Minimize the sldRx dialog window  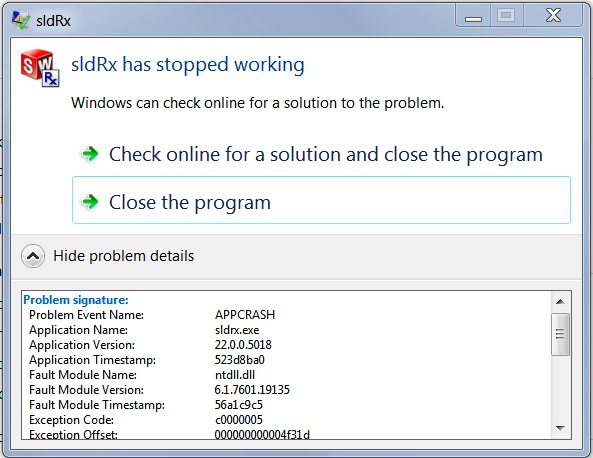click(x=473, y=16)
